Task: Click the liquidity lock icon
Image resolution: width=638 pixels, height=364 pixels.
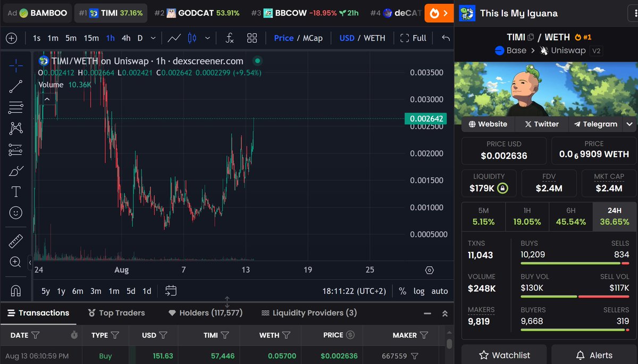Action: tap(502, 188)
